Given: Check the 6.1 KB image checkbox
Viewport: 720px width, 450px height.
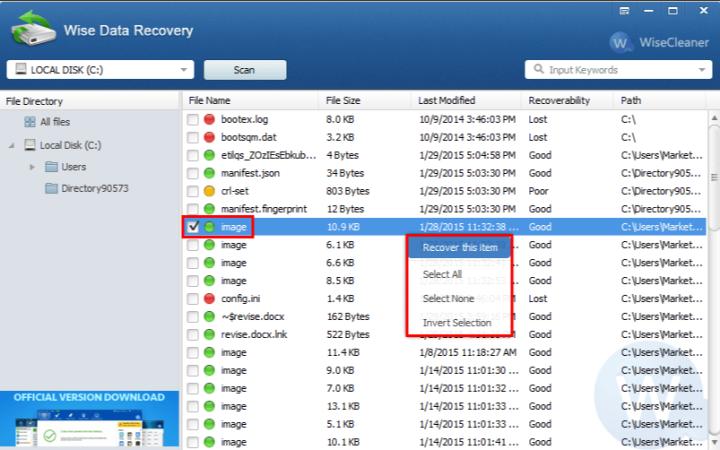Looking at the screenshot, I should click(193, 245).
